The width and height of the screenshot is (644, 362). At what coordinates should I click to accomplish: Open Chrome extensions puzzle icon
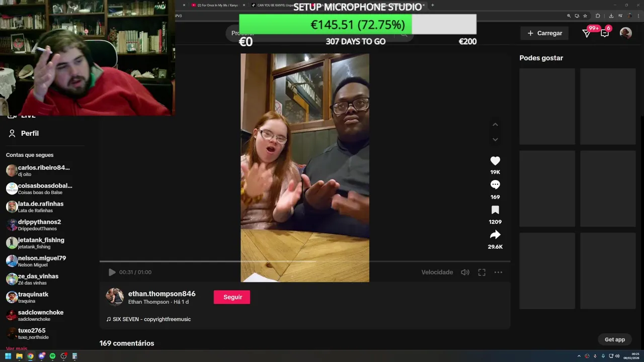tap(598, 16)
